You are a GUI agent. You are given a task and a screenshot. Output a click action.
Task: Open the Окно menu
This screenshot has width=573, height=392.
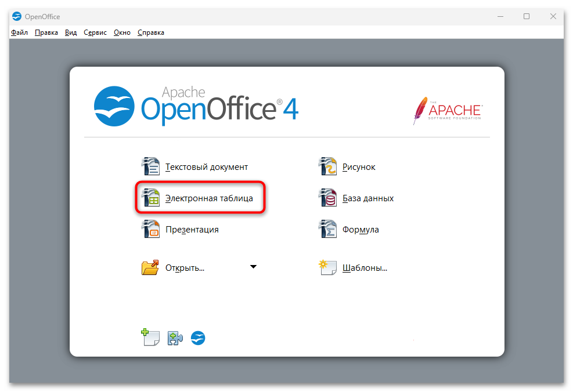(x=122, y=32)
